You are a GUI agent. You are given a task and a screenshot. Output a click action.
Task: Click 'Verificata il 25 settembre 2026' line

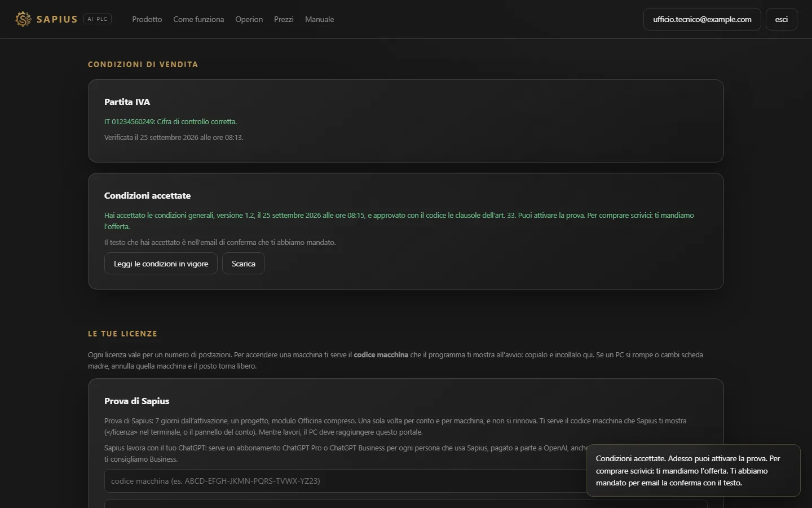174,137
